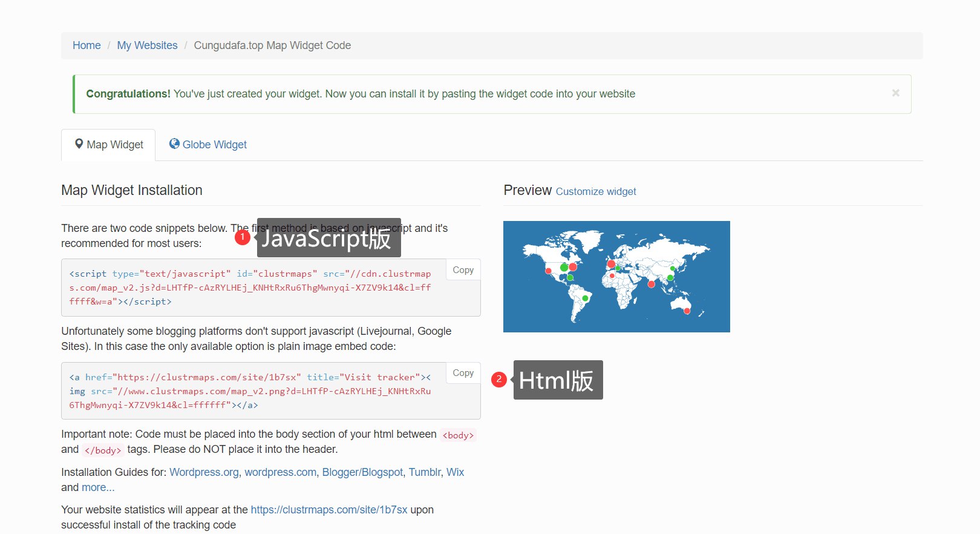The height and width of the screenshot is (534, 980).
Task: Click the Map Widget pin icon
Action: click(x=79, y=144)
